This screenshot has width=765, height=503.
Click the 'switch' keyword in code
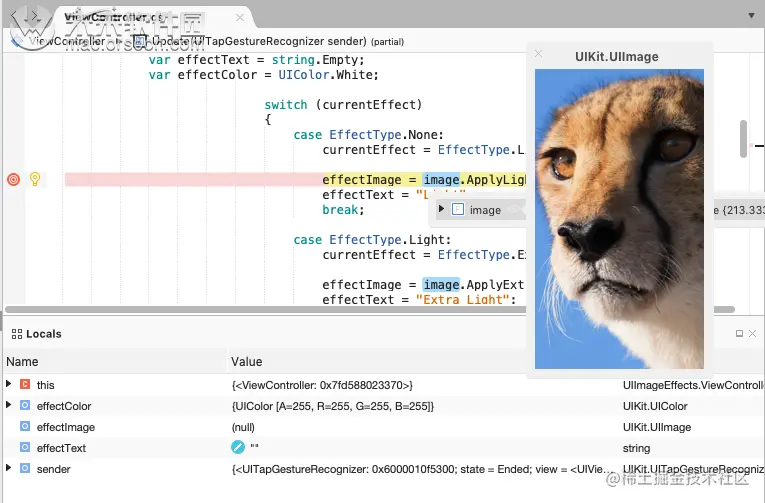286,105
